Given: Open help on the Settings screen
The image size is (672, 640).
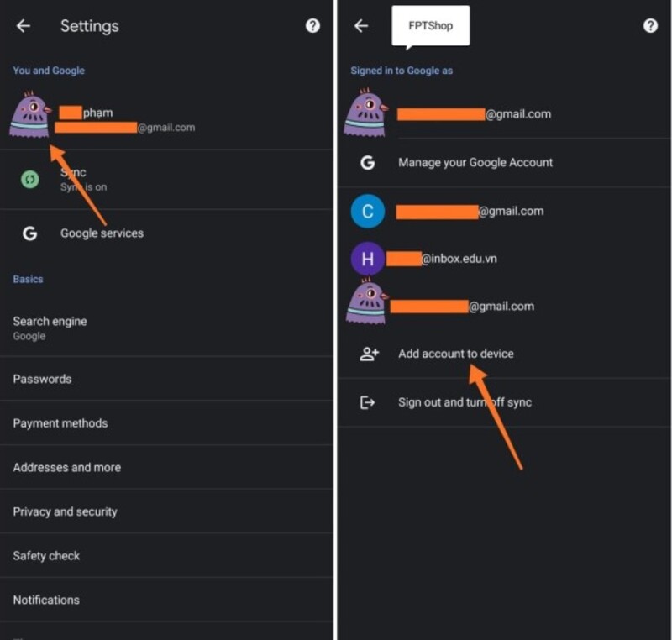Looking at the screenshot, I should pos(312,26).
